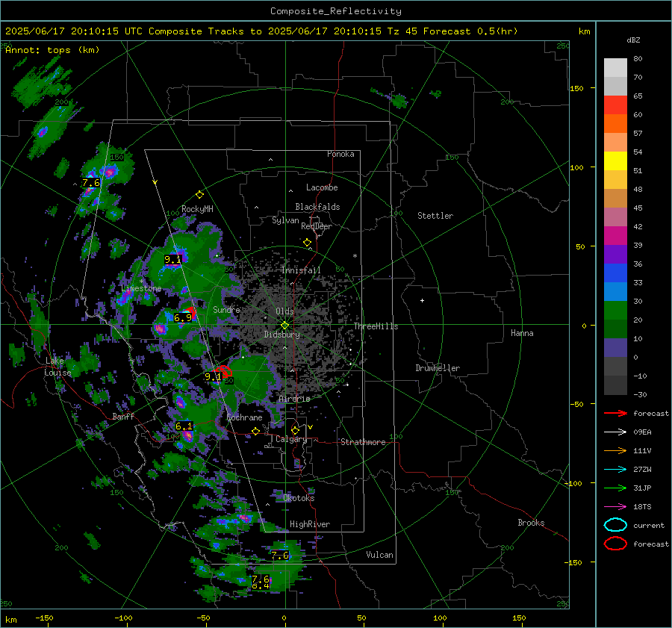Click the Banff town label
The image size is (672, 628).
[123, 417]
